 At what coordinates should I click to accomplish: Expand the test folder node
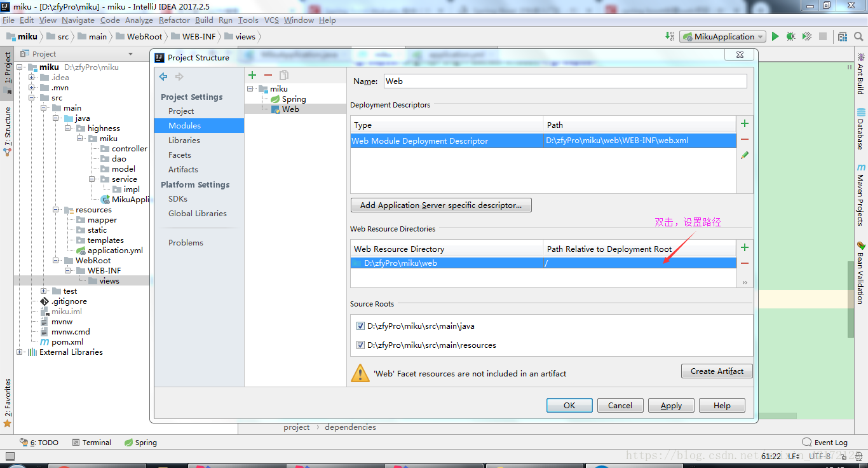[x=44, y=291]
